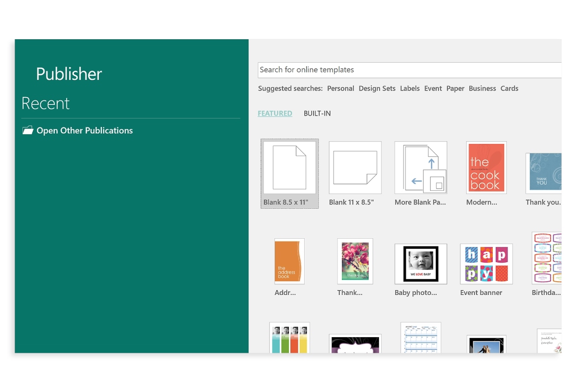Search suggested term Personal

pyautogui.click(x=340, y=89)
